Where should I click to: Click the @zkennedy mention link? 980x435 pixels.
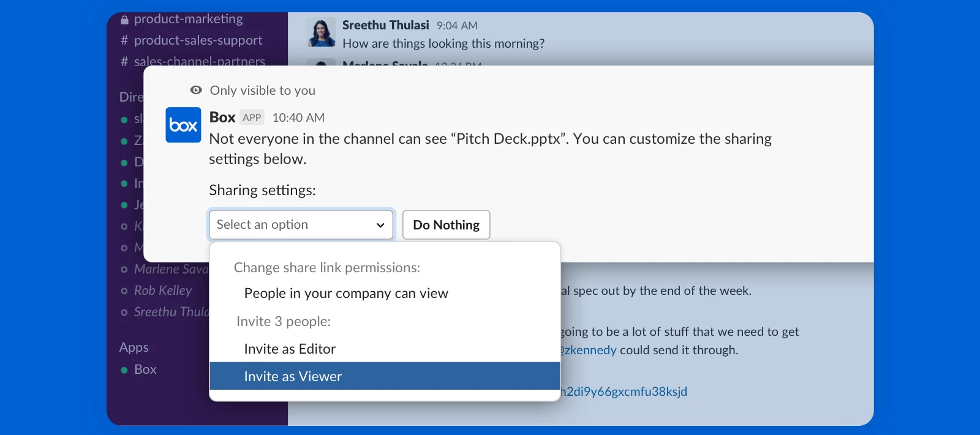588,350
